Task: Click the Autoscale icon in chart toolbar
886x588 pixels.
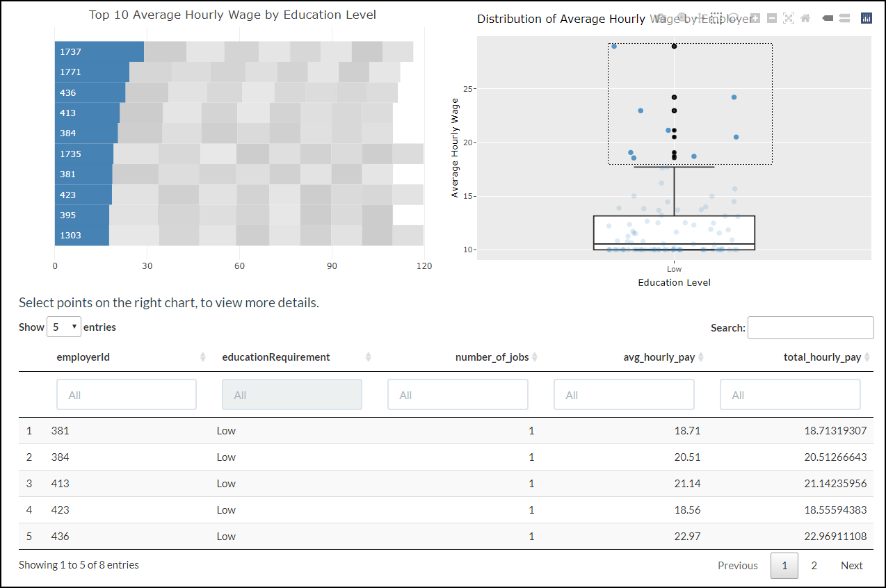Action: point(789,19)
